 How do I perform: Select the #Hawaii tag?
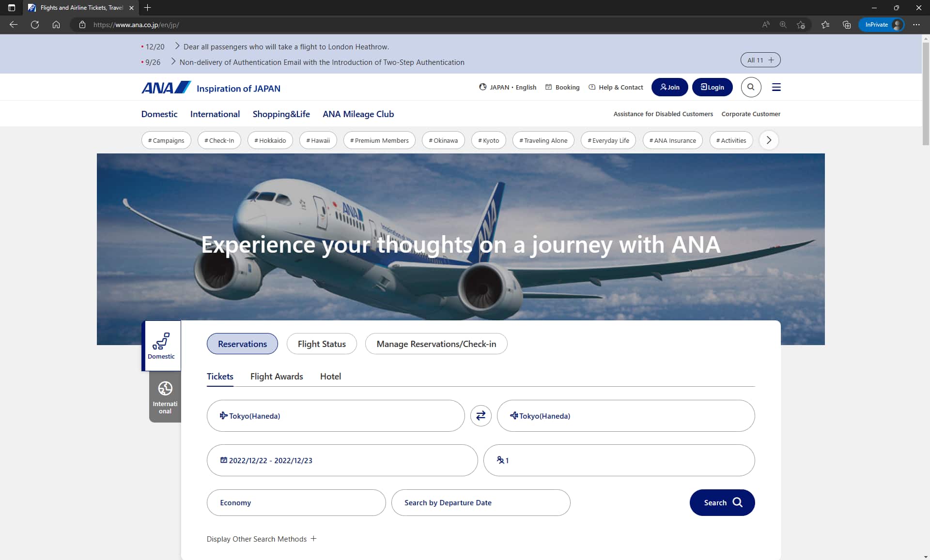tap(318, 140)
